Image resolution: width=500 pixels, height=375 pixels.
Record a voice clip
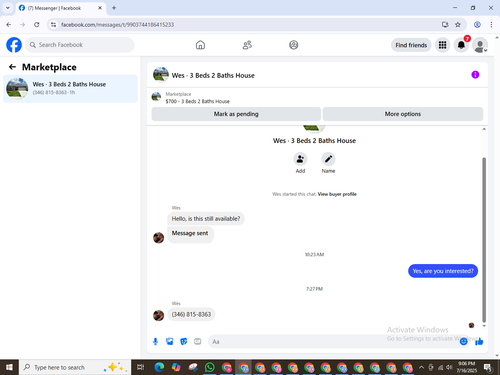[155, 341]
